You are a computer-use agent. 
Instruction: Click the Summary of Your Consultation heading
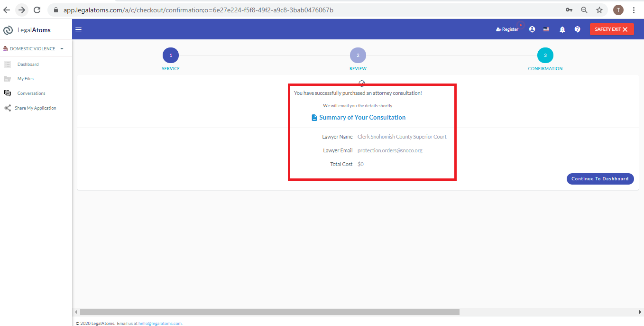tap(362, 118)
